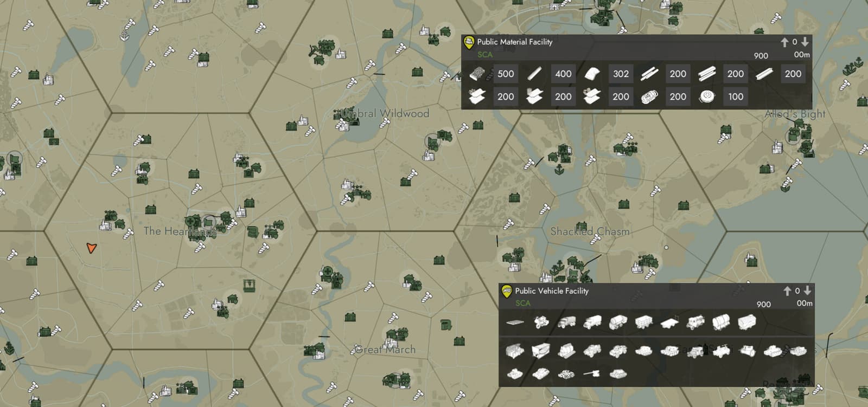The height and width of the screenshot is (407, 868).
Task: Select the field gun vehicle icon
Action: [x=592, y=373]
